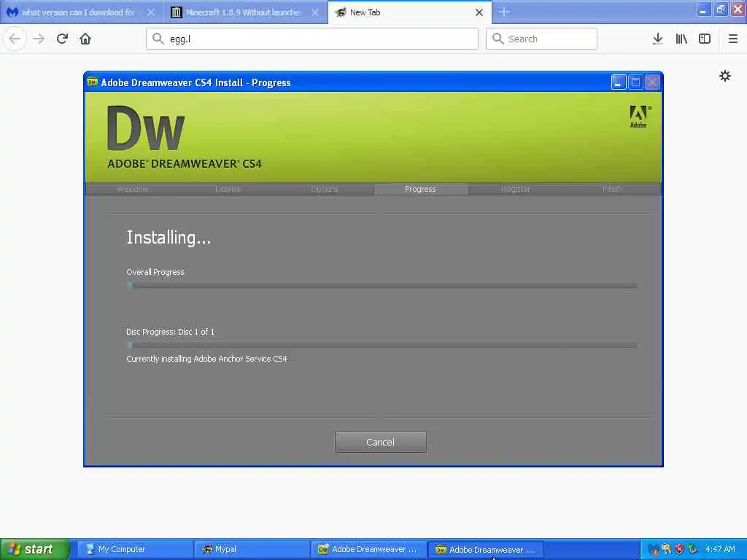The width and height of the screenshot is (747, 560).
Task: Open the Windows start menu
Action: pyautogui.click(x=35, y=549)
